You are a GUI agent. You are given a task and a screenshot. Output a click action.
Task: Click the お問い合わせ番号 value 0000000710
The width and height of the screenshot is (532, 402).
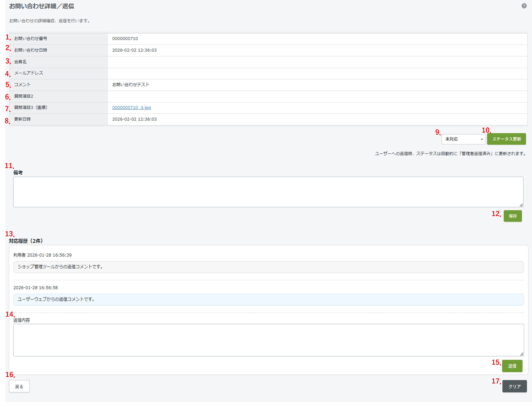point(125,39)
